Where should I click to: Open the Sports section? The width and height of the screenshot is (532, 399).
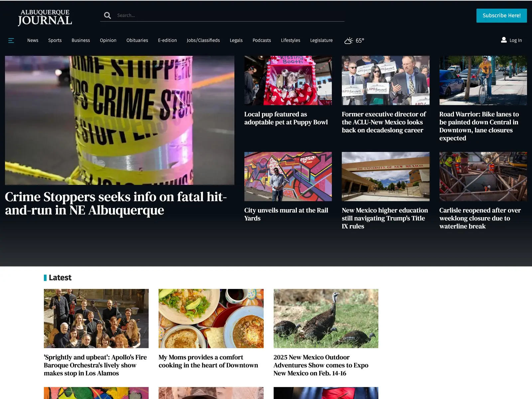55,40
